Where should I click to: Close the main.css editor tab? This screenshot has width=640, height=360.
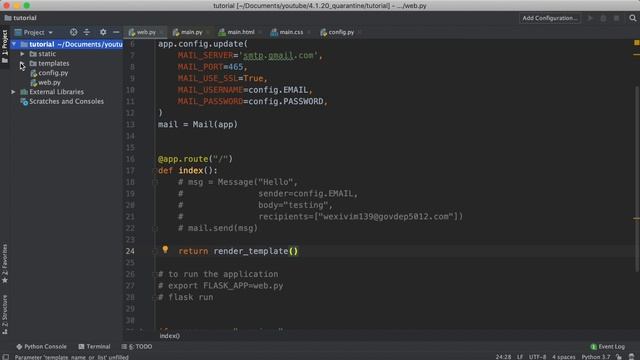point(309,32)
